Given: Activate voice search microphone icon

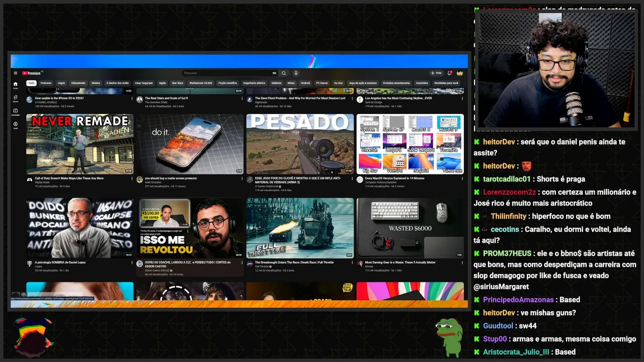Looking at the screenshot, I should [296, 73].
